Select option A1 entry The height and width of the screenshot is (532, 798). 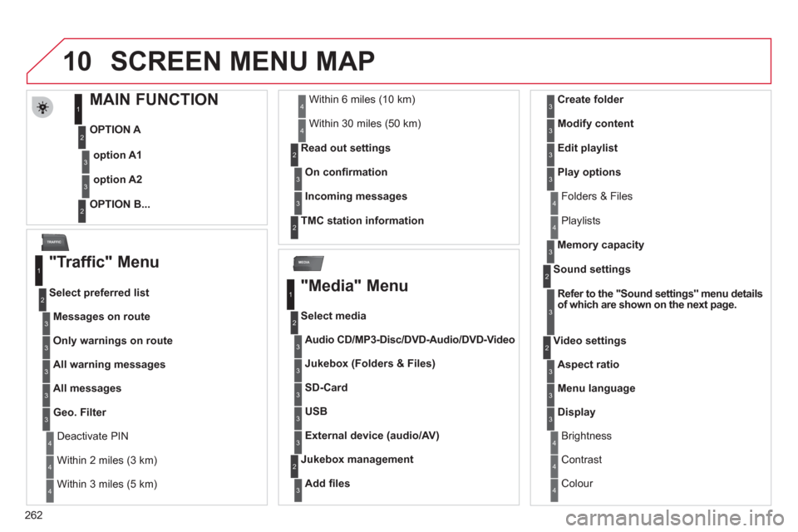117,155
